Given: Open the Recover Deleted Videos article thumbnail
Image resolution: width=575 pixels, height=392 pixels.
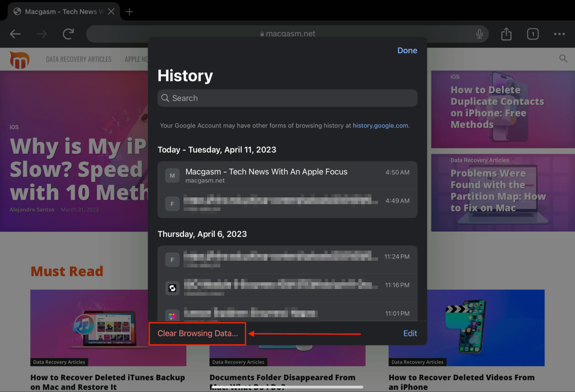Looking at the screenshot, I should point(466,327).
